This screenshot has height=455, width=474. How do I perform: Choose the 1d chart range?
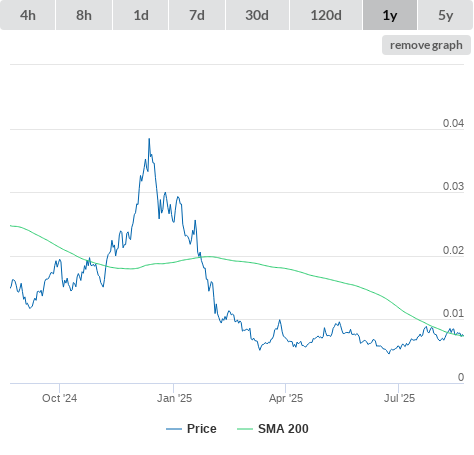[x=141, y=15]
